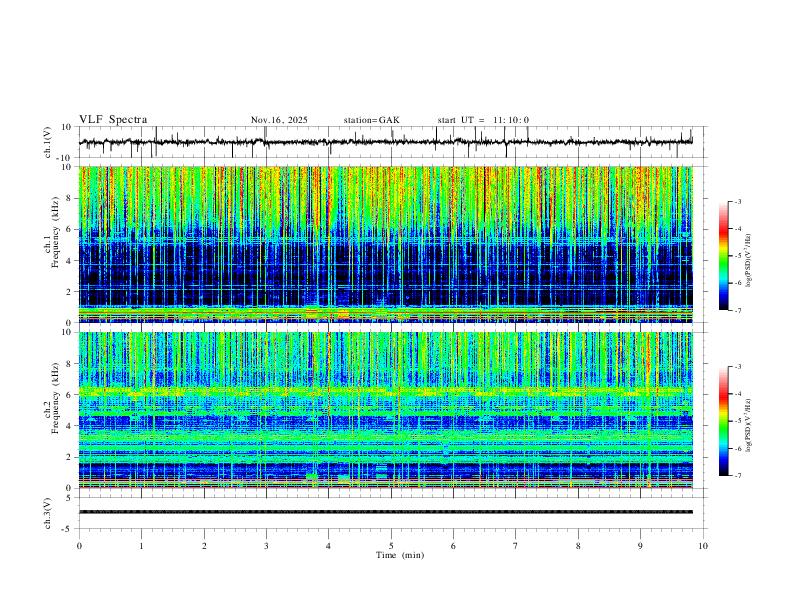Click the log(PSD) label beside ch.2 colorbar
Image resolution: width=792 pixels, height=612 pixels.
[x=749, y=425]
